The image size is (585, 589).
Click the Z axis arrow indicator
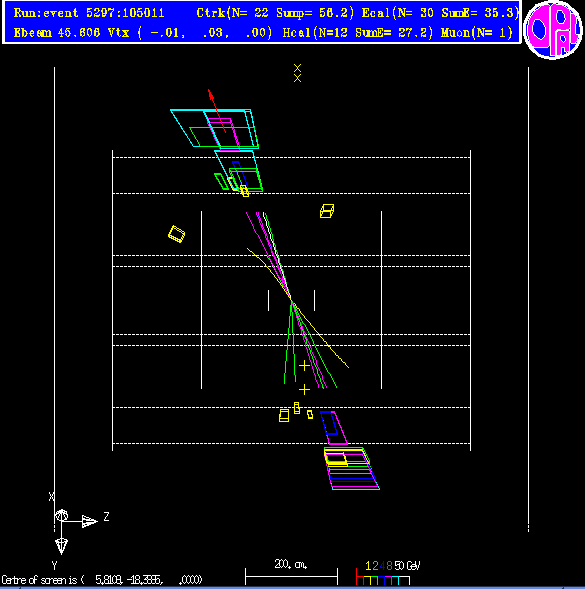point(90,521)
